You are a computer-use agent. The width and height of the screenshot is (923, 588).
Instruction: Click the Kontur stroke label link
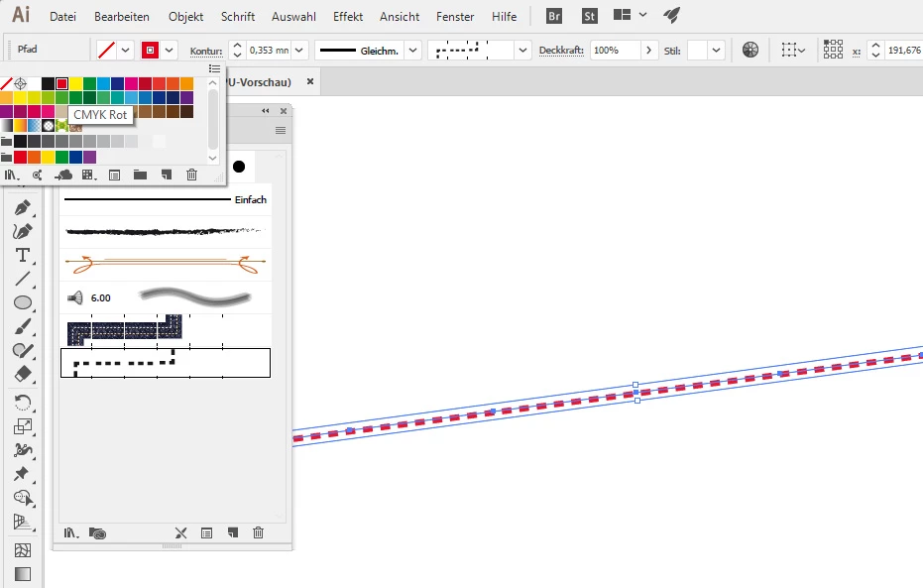(206, 52)
